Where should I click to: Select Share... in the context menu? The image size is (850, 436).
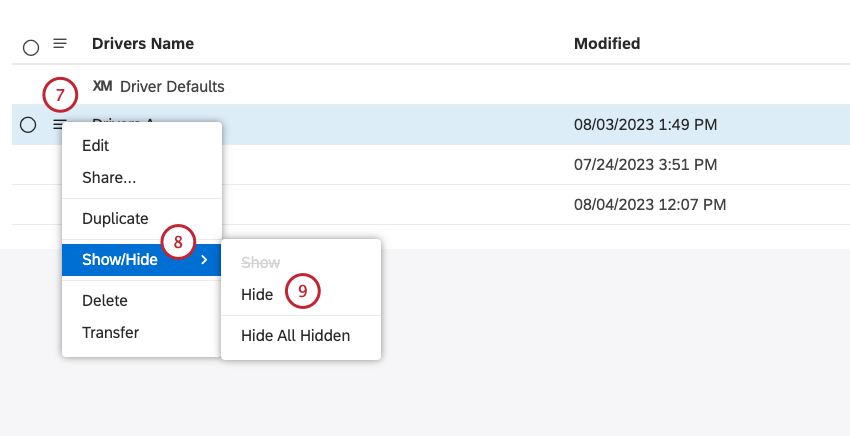109,178
